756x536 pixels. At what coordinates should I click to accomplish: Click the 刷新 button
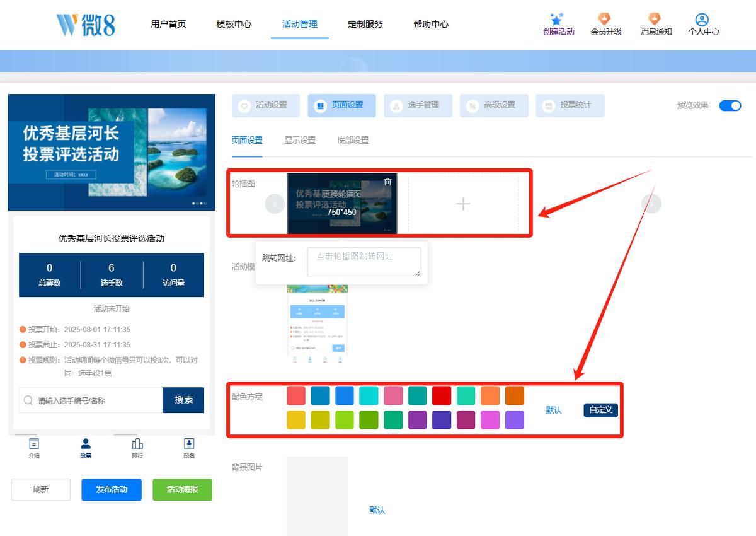coord(41,489)
